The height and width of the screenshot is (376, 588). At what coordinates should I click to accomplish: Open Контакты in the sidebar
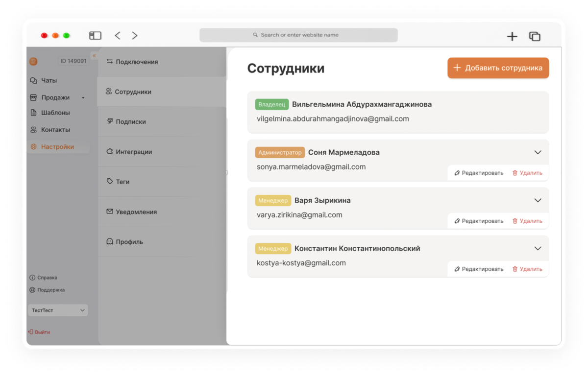click(49, 130)
